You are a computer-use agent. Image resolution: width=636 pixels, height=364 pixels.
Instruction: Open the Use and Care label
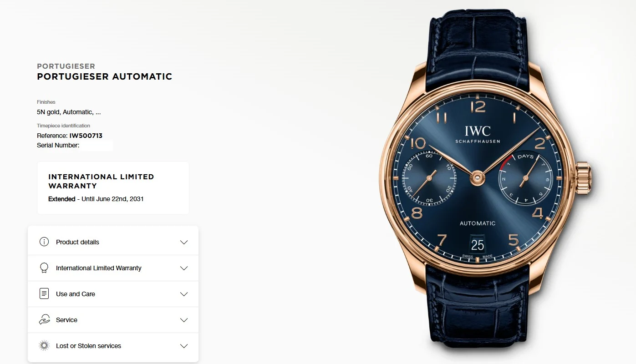pos(76,294)
